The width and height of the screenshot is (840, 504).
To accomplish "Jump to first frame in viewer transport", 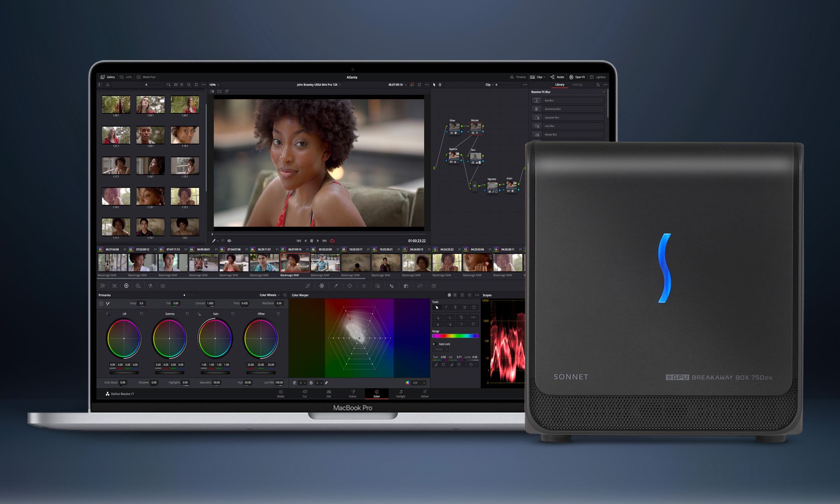I will pos(299,241).
